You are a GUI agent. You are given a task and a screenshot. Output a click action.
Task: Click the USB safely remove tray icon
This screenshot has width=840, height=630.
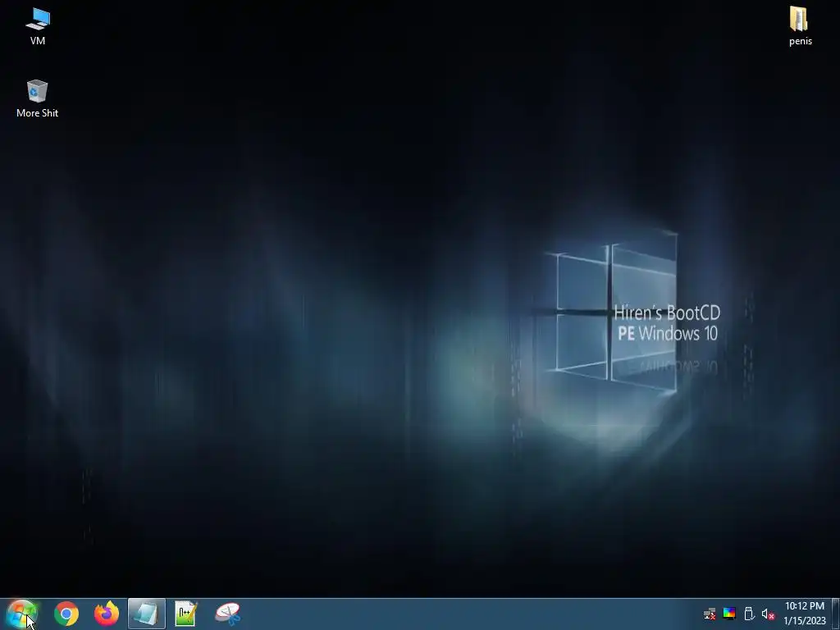pyautogui.click(x=749, y=614)
